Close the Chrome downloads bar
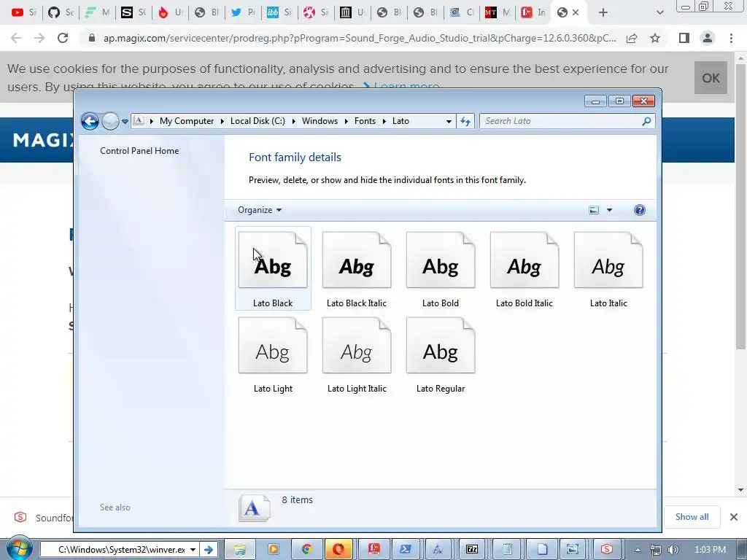This screenshot has height=560, width=747. 734,517
